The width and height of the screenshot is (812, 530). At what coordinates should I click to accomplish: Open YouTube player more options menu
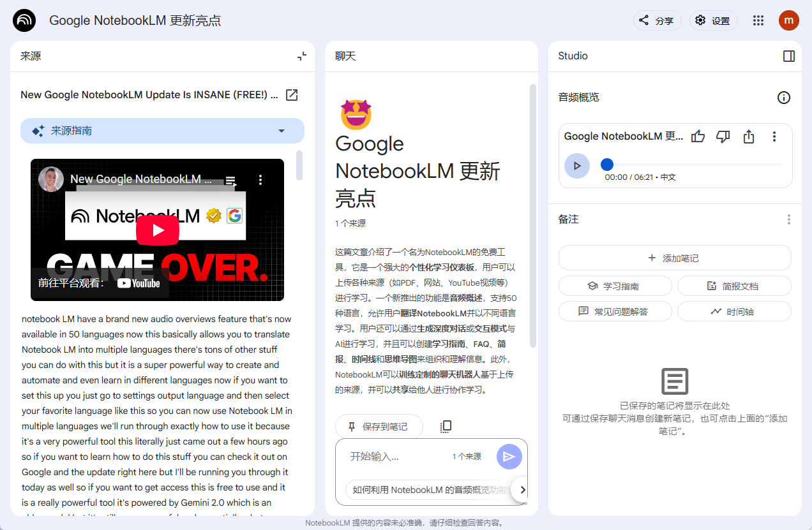click(x=260, y=180)
